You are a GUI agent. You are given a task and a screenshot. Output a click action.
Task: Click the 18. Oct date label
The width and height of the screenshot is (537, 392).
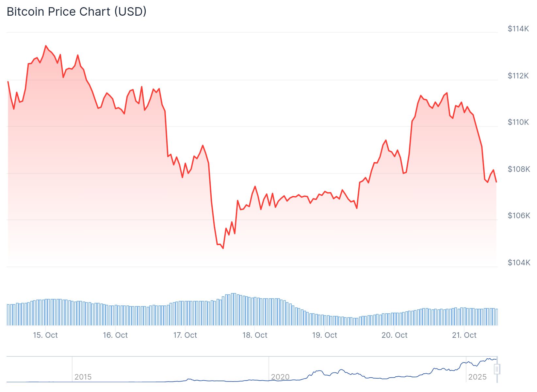[255, 335]
